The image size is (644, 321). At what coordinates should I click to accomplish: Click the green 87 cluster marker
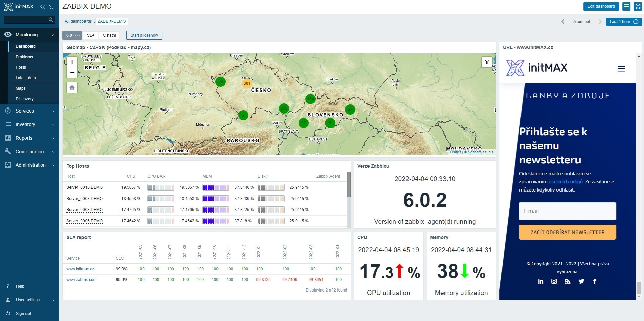click(304, 123)
